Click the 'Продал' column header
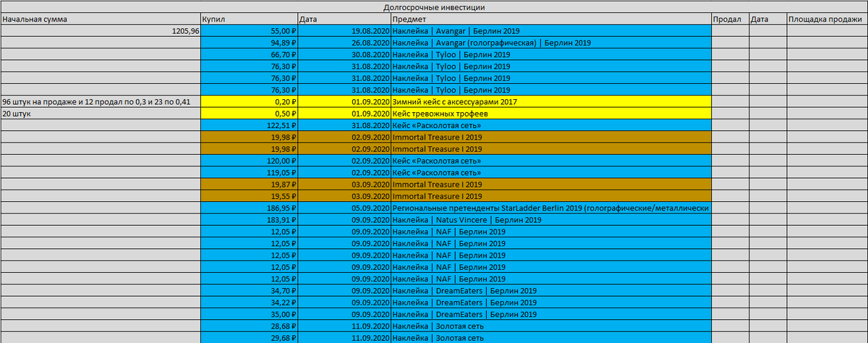The image size is (868, 343). pyautogui.click(x=730, y=18)
